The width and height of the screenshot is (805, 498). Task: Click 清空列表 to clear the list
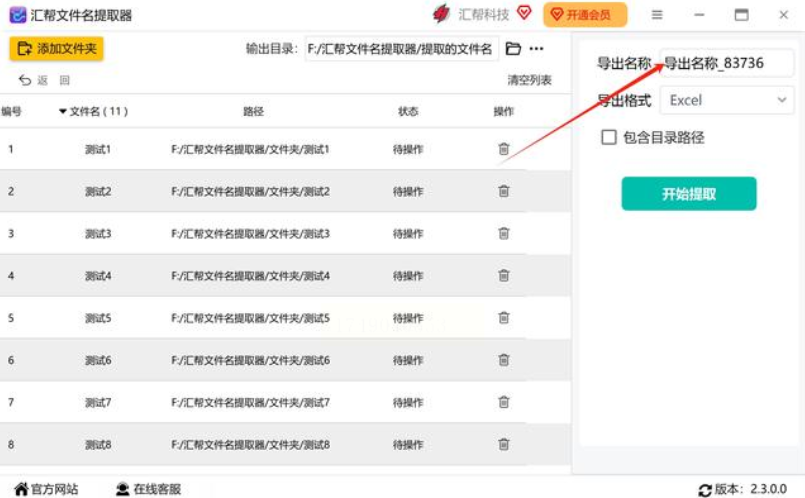click(529, 80)
